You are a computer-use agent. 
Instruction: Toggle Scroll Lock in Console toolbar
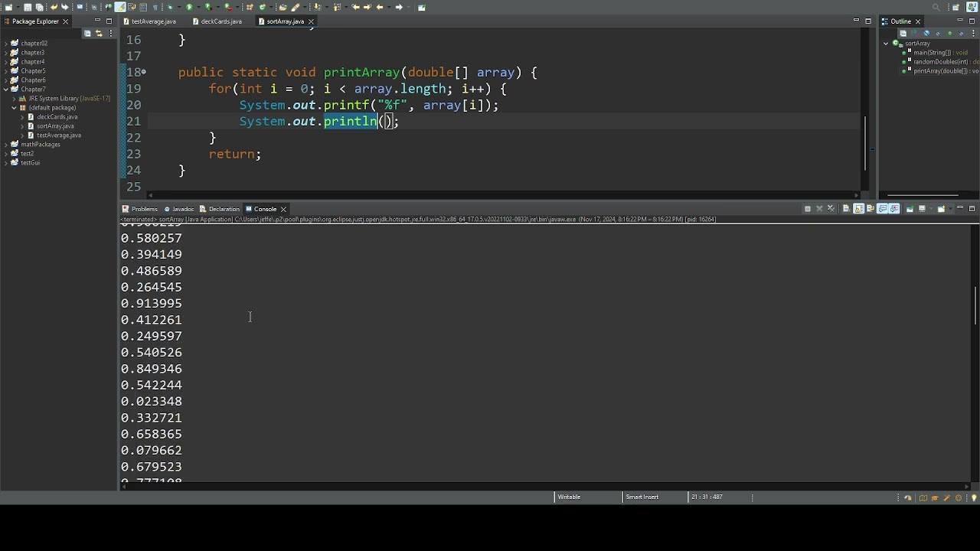pyautogui.click(x=858, y=209)
